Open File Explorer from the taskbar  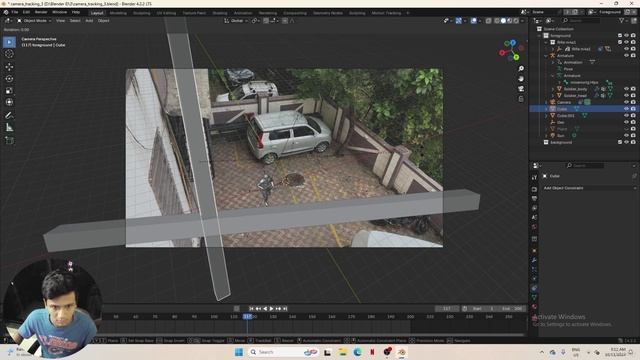click(x=342, y=352)
